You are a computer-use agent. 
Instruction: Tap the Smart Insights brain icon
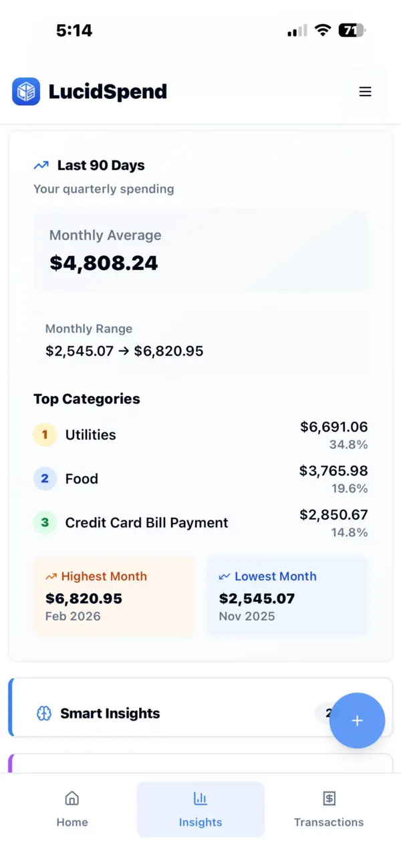(44, 713)
